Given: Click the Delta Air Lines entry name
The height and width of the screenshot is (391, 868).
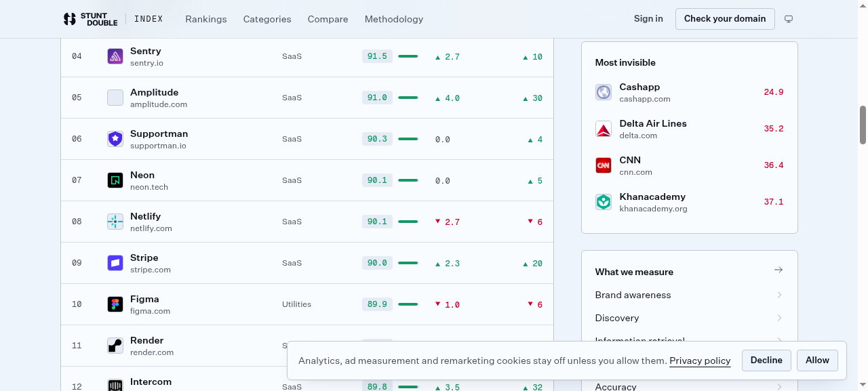Looking at the screenshot, I should (x=653, y=123).
